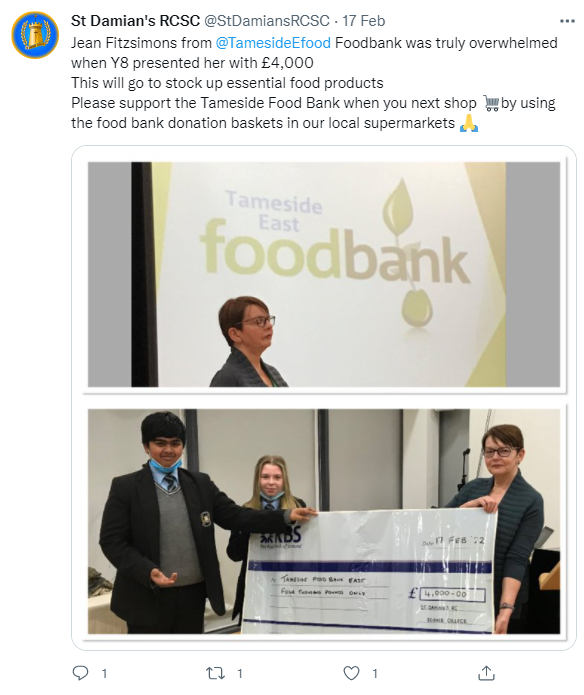Open the three-dot more options menu
Viewport: 584px width, 695px height.
(568, 21)
